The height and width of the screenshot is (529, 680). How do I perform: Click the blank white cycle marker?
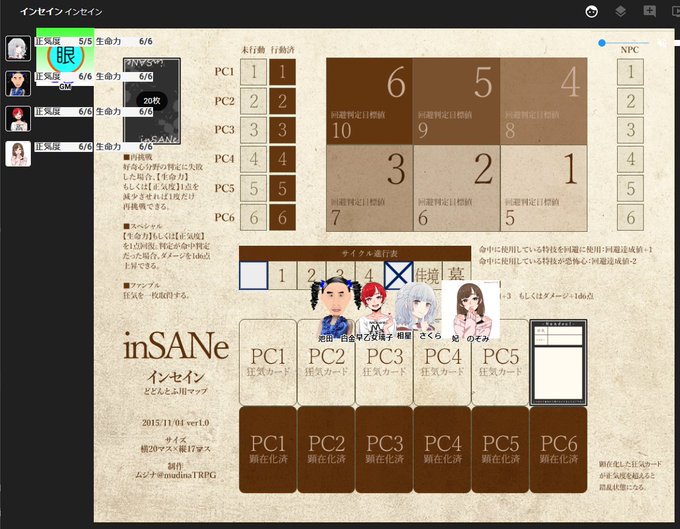253,275
